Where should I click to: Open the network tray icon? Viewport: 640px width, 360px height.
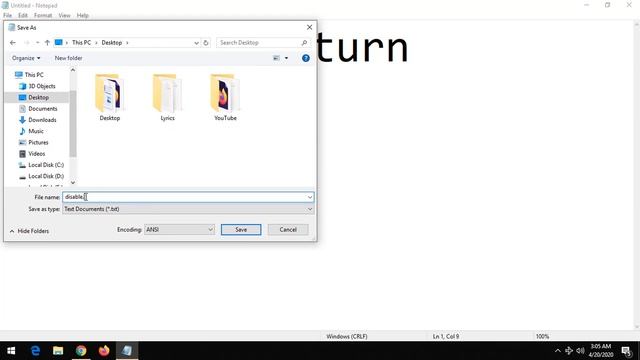tap(569, 351)
